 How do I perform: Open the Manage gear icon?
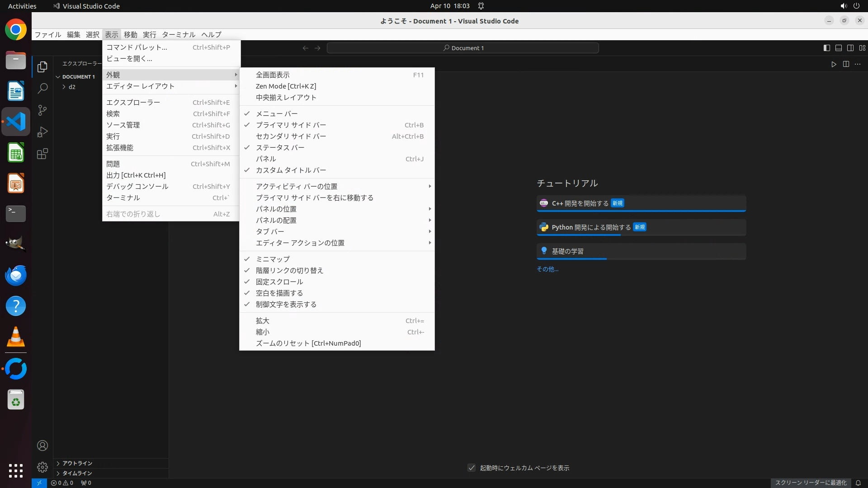(42, 467)
